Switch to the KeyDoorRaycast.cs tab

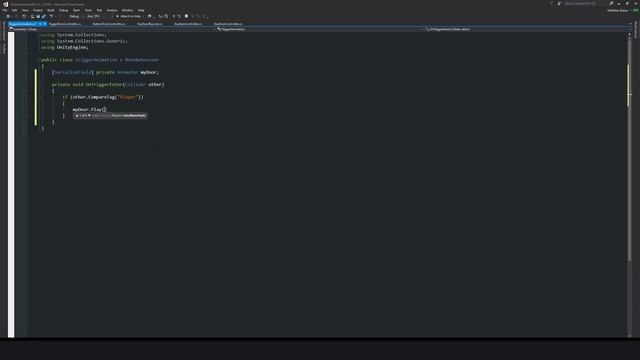click(149, 24)
